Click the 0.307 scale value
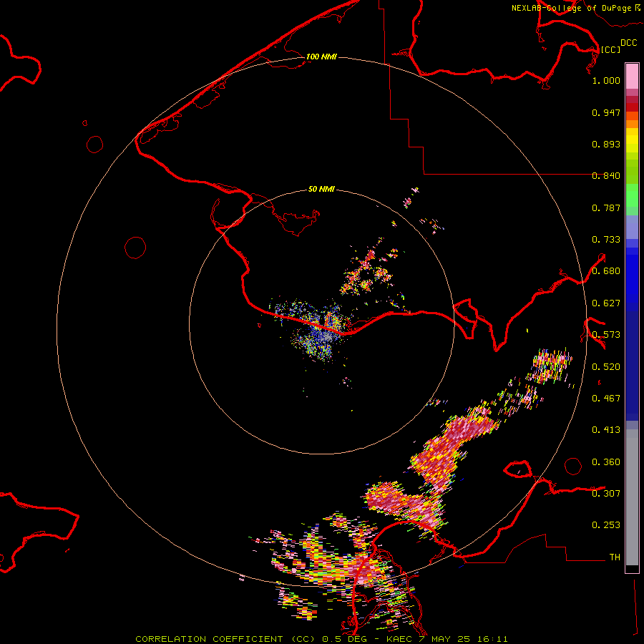Image resolution: width=644 pixels, height=644 pixels. point(606,493)
